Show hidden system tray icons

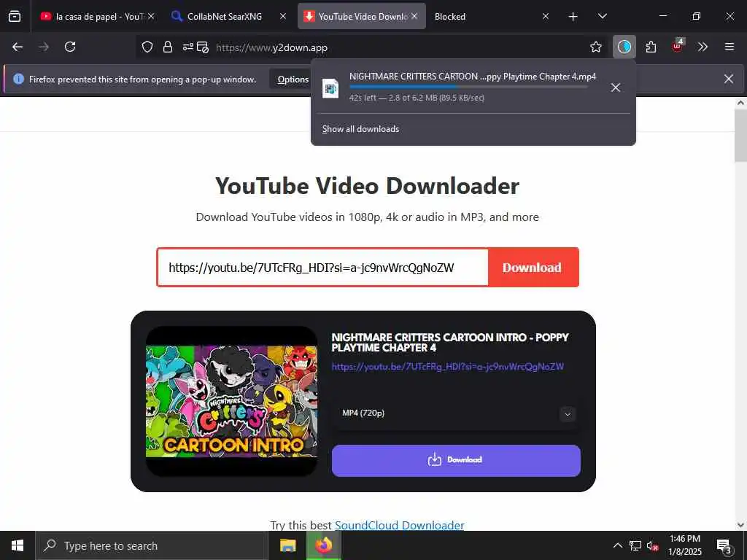click(617, 545)
